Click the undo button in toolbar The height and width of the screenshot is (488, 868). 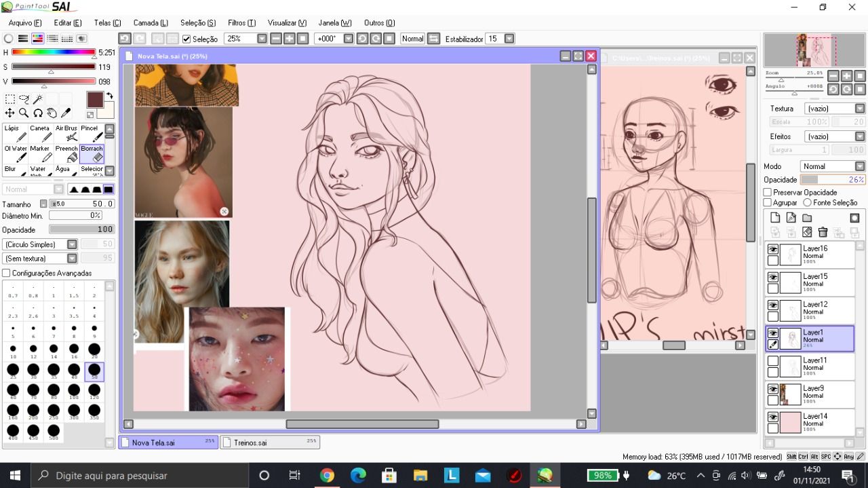(124, 39)
